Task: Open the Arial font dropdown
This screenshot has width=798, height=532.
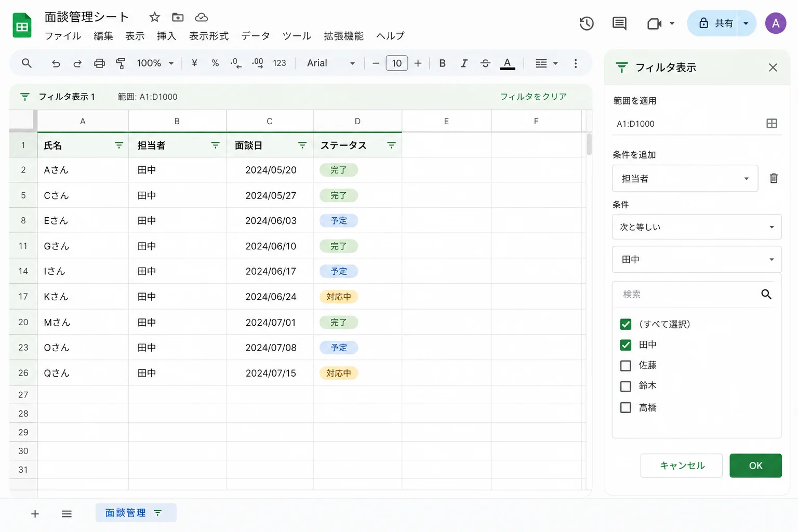Action: tap(330, 63)
